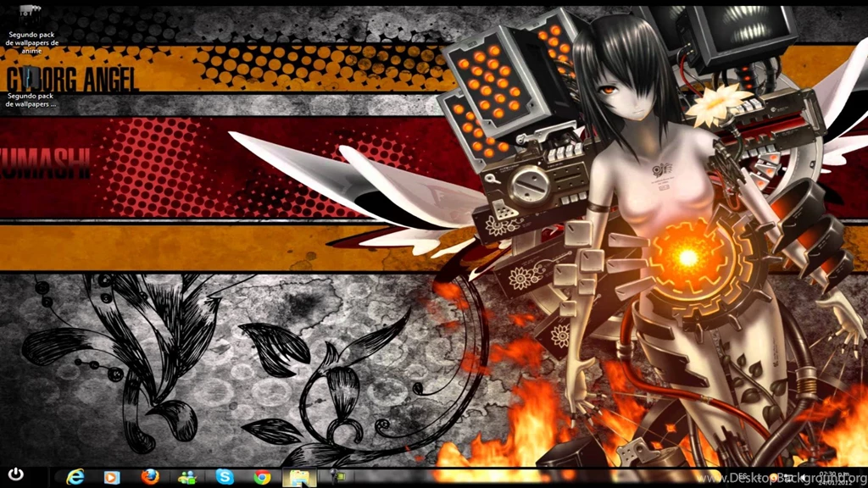This screenshot has width=868, height=488.
Task: Open Windows Media Player taskbar icon
Action: click(x=112, y=477)
